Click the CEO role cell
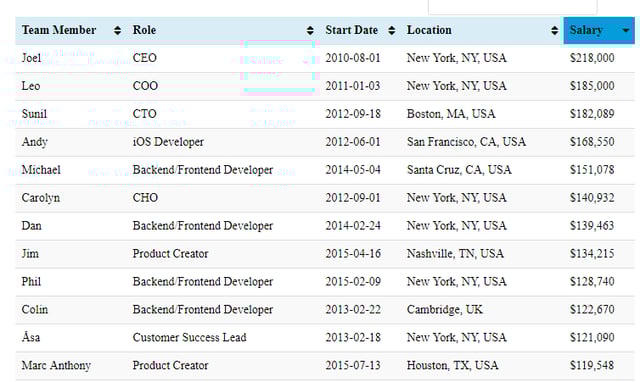640x382 pixels. [x=144, y=58]
